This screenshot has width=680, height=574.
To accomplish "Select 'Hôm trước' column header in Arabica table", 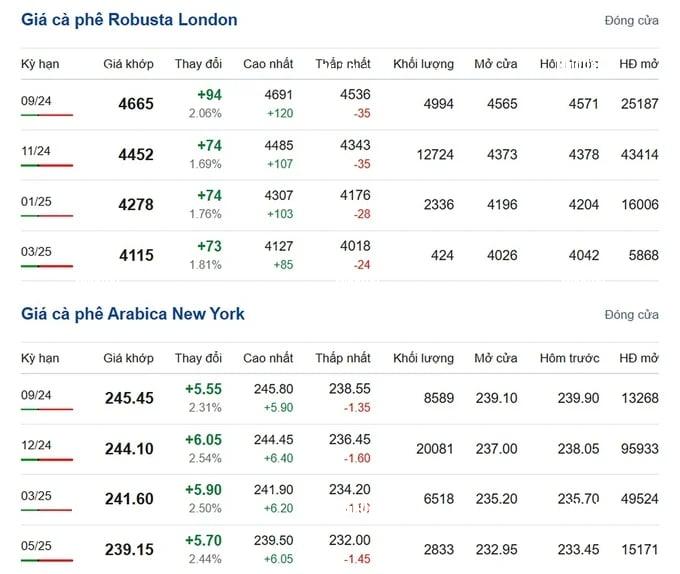I will tap(569, 358).
